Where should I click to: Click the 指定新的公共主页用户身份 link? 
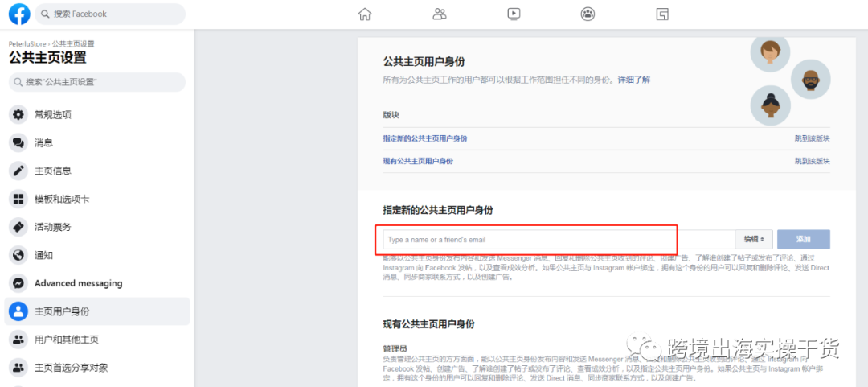(425, 138)
